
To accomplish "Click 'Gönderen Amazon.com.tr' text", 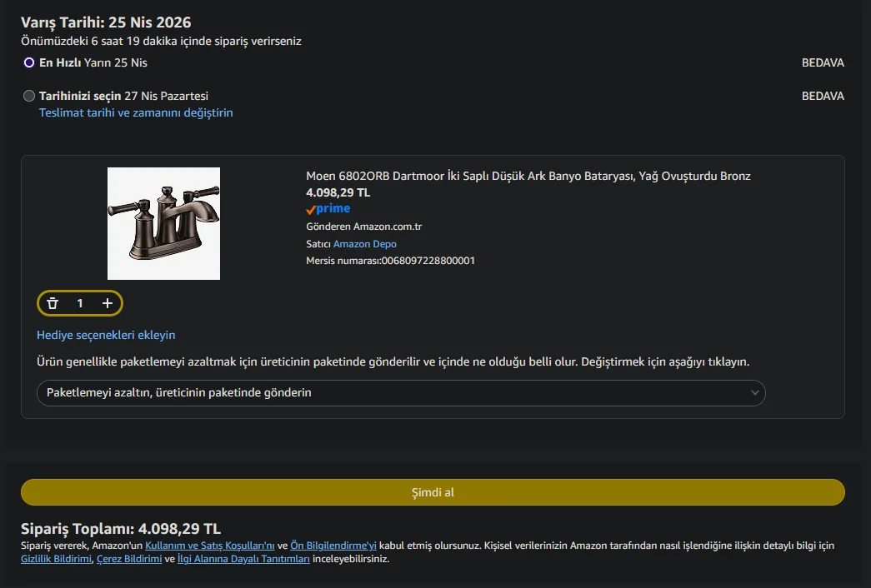I will (364, 227).
